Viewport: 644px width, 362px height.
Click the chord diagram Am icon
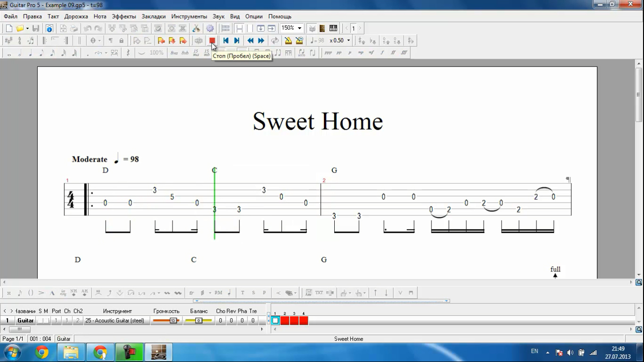click(x=308, y=293)
